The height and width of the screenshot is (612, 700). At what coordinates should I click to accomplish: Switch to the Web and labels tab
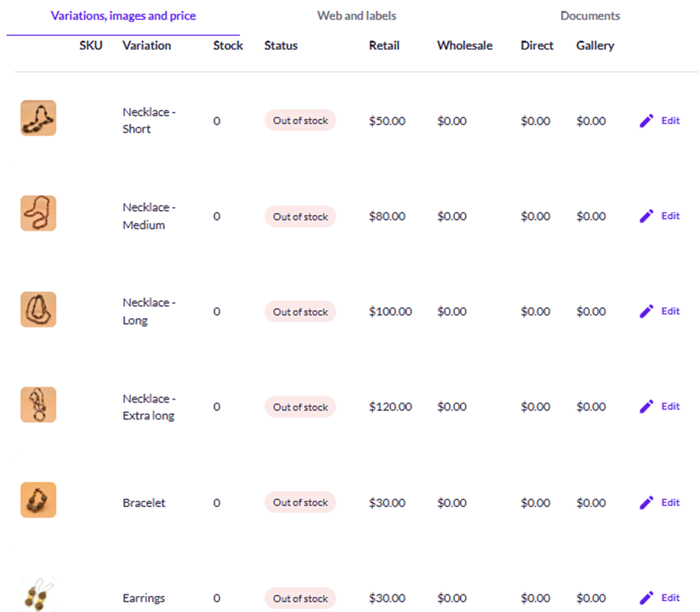(x=356, y=15)
